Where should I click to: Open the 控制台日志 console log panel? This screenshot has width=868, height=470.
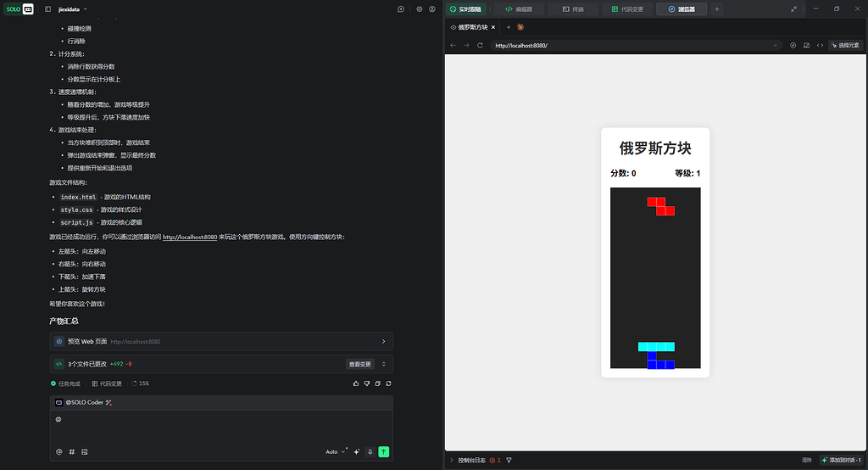click(471, 460)
